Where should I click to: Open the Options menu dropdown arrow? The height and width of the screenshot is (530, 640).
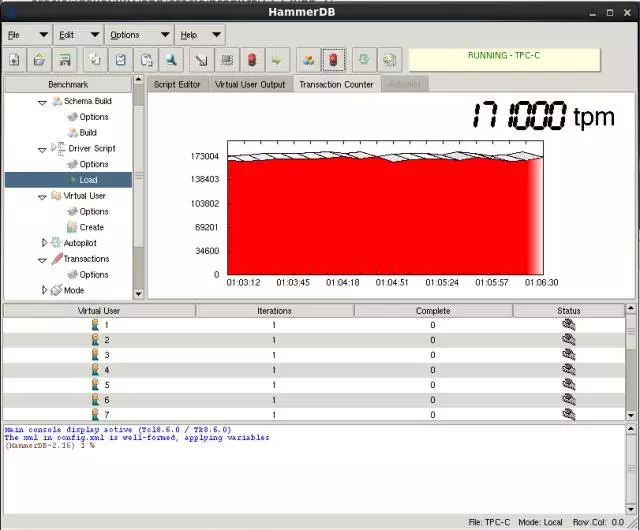[x=165, y=35]
